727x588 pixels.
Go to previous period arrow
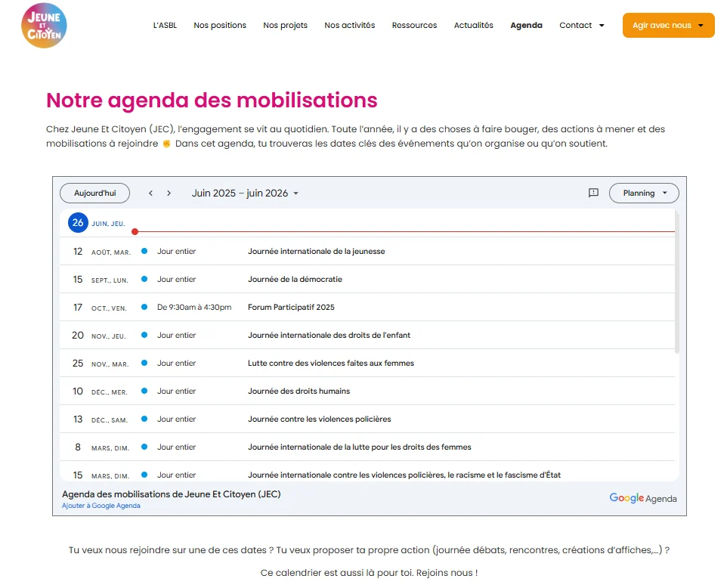coord(150,193)
